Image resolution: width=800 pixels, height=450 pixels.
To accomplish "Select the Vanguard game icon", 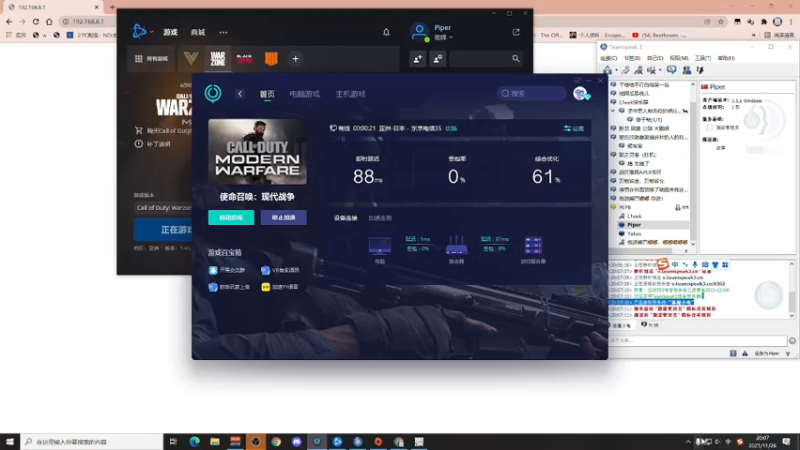I will click(x=191, y=59).
